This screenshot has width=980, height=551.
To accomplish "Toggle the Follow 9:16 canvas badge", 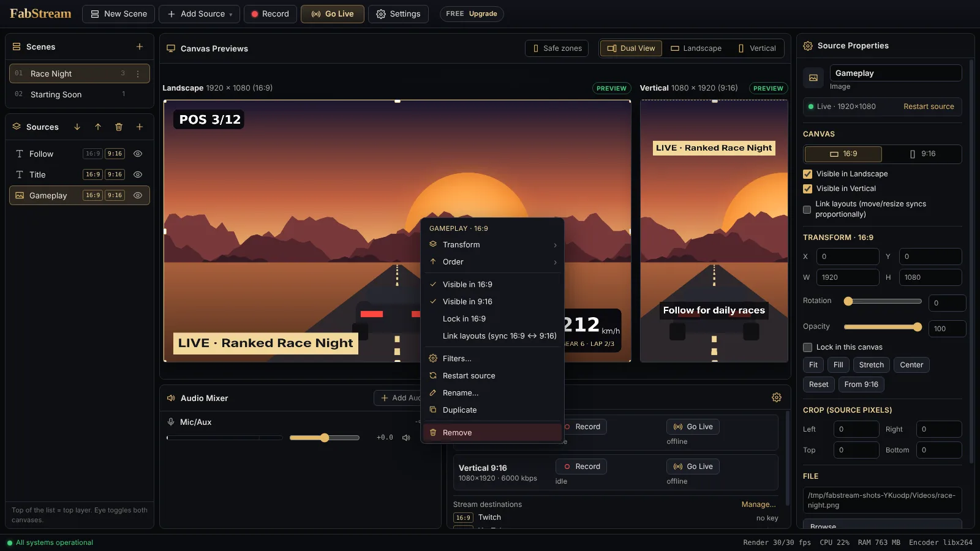I will click(115, 154).
